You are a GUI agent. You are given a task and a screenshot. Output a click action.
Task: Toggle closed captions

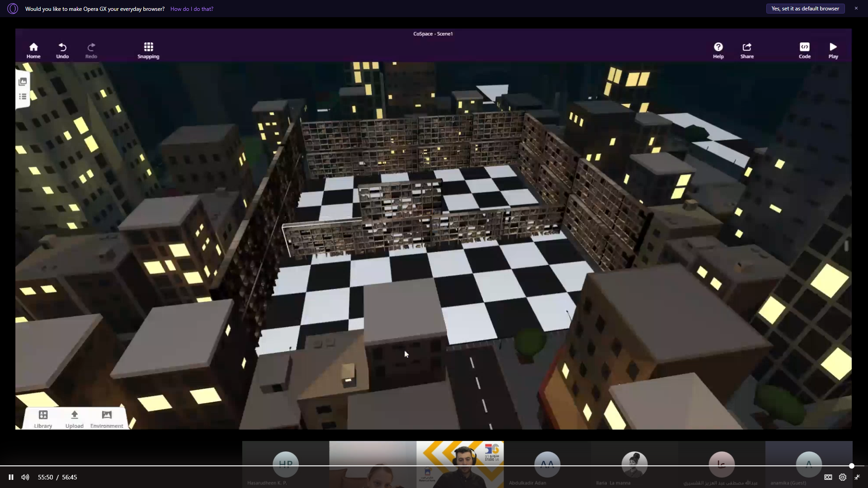coord(828,477)
